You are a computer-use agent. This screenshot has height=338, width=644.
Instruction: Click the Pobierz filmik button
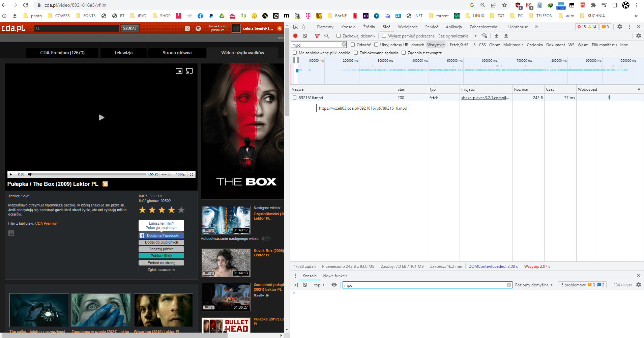(161, 256)
